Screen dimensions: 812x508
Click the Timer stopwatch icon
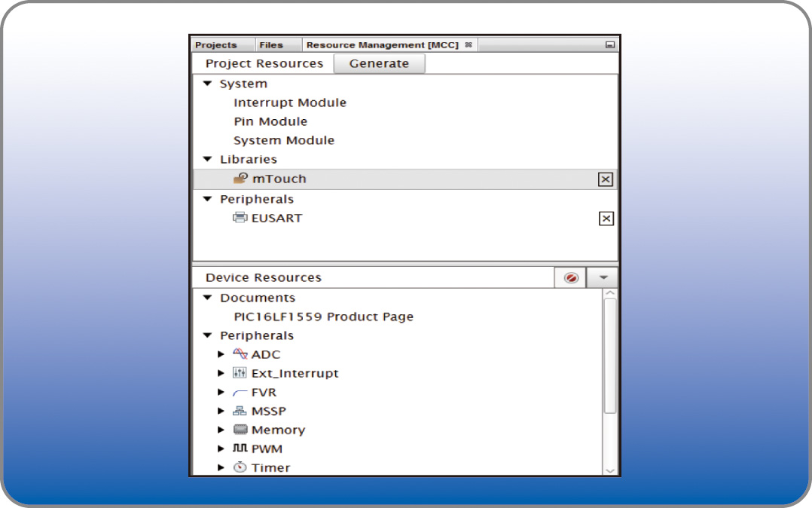click(x=240, y=467)
